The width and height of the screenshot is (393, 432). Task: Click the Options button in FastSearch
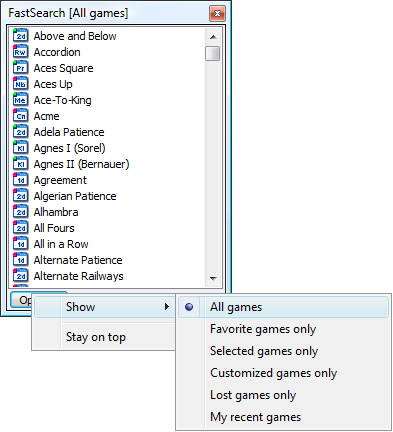(x=22, y=300)
